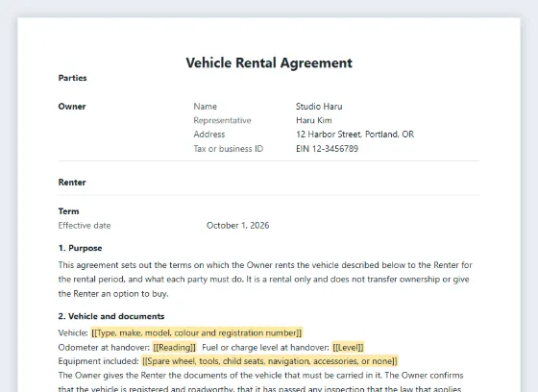The height and width of the screenshot is (392, 538).
Task: Click the Equipment included label
Action: click(98, 361)
